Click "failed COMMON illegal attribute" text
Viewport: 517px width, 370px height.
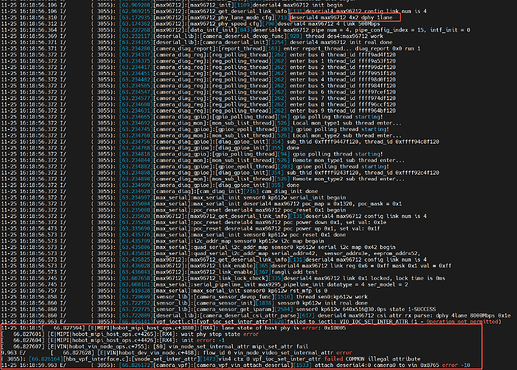click(x=372, y=359)
